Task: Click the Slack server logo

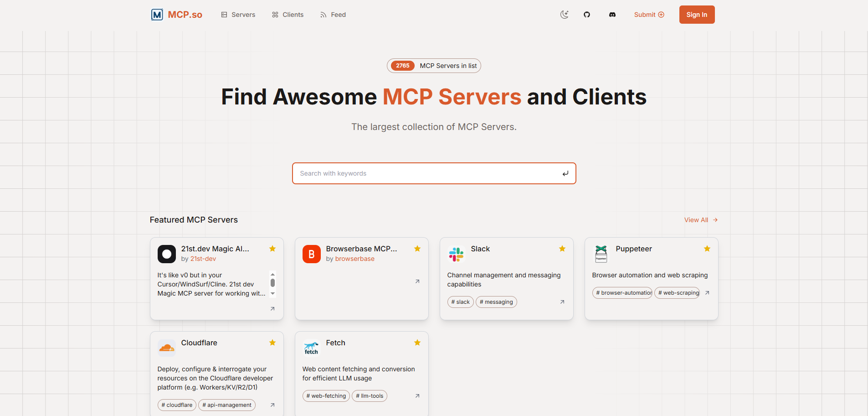Action: (456, 254)
